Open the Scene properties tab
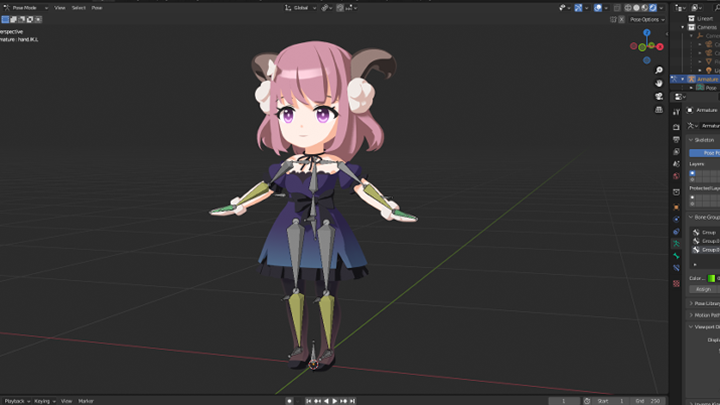Image resolution: width=720 pixels, height=405 pixels. click(676, 164)
